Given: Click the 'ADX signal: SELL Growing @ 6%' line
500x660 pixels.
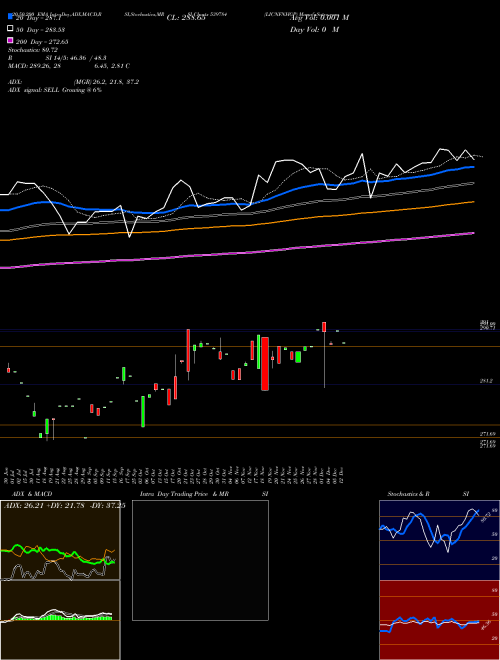Looking at the screenshot, I should pos(55,90).
